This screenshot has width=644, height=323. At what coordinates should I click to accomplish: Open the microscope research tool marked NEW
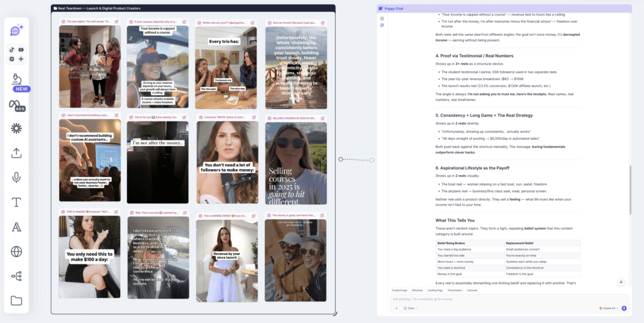(x=16, y=79)
